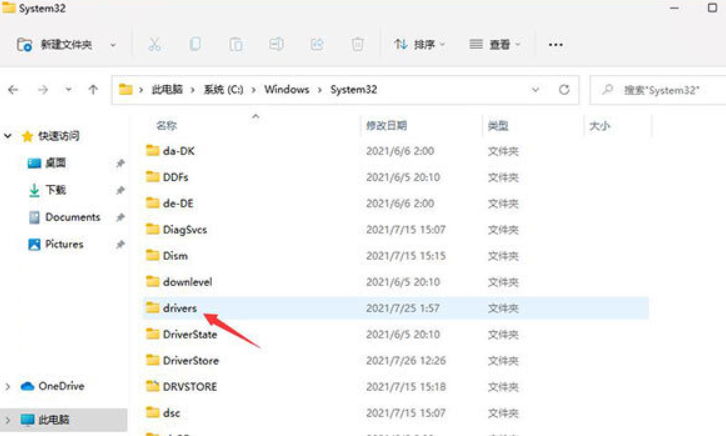
Task: Select the DDFs folder
Action: tap(175, 177)
